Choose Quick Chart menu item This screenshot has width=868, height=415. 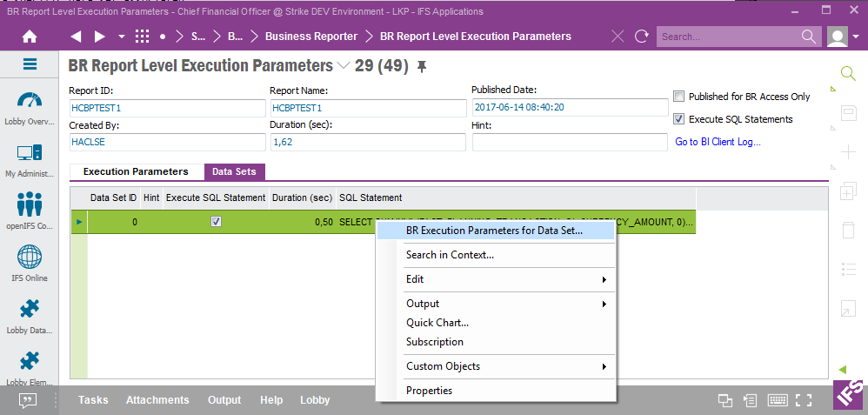(496, 323)
